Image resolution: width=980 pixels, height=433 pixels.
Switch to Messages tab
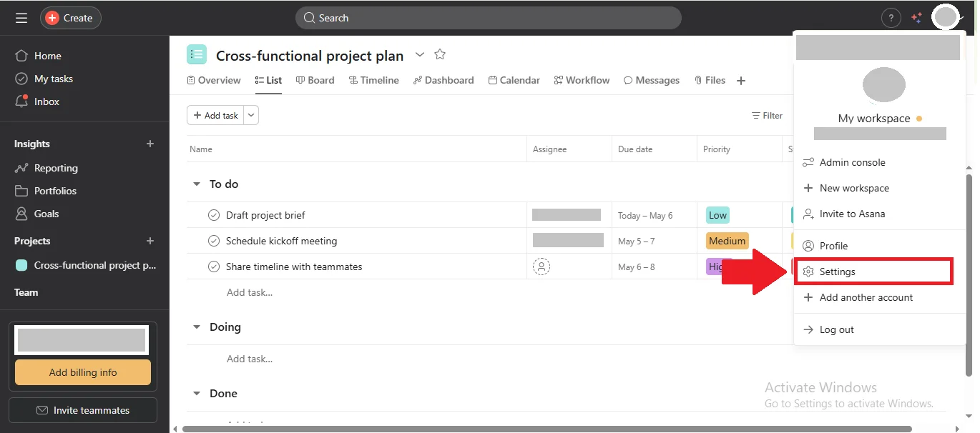coord(652,80)
